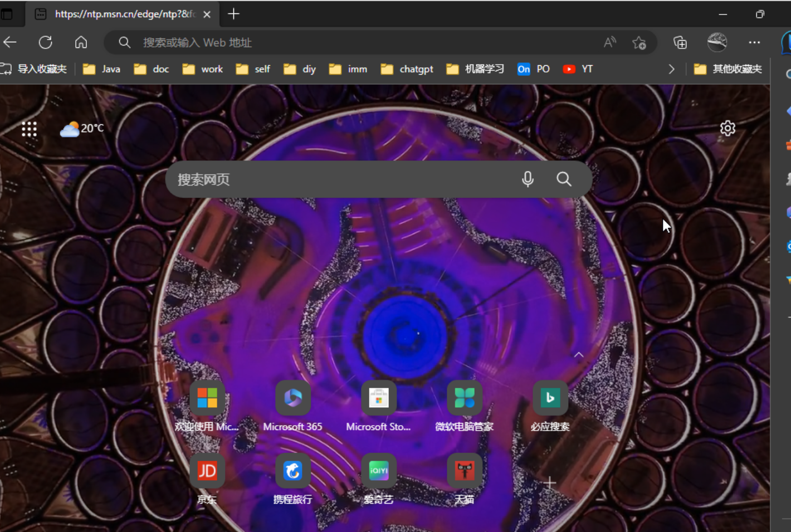Open the imm favorites folder
The height and width of the screenshot is (532, 791).
point(348,69)
